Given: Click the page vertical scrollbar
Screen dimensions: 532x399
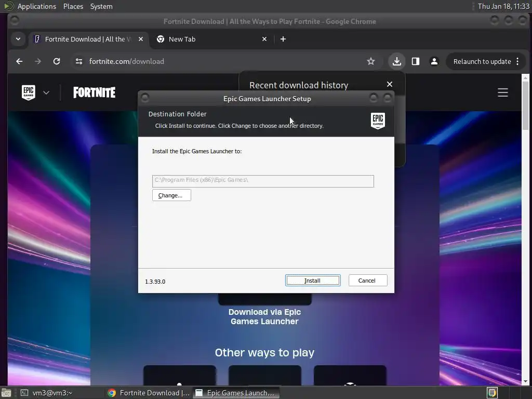Looking at the screenshot, I should [x=525, y=105].
